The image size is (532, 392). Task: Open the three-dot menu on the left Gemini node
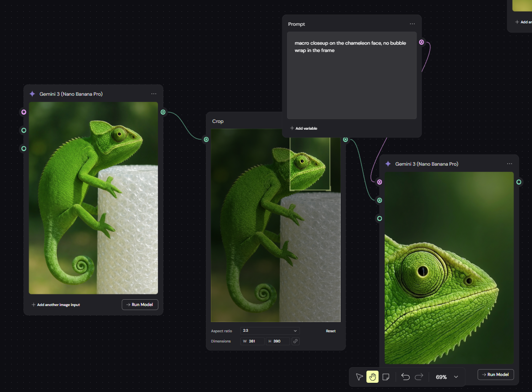[154, 94]
